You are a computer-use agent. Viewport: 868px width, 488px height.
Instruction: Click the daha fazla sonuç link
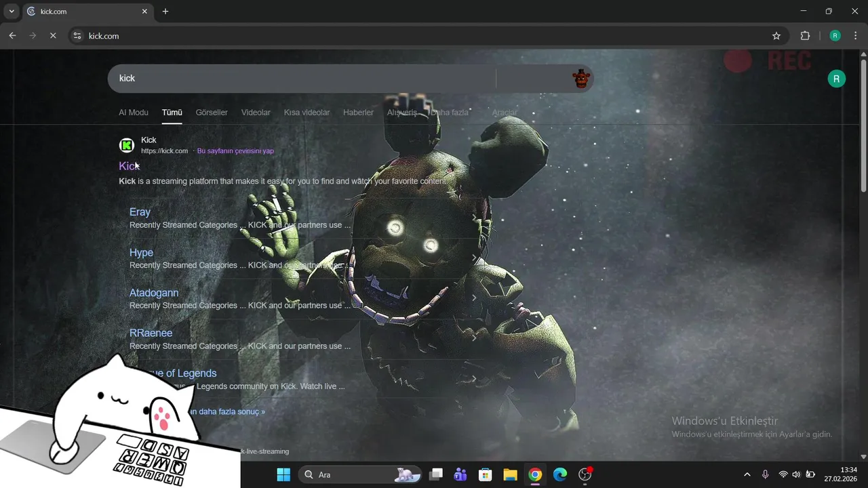pyautogui.click(x=226, y=411)
